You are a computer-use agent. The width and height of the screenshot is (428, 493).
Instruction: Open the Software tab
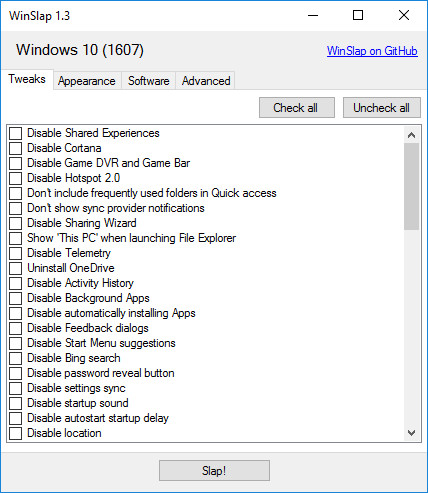(x=149, y=81)
